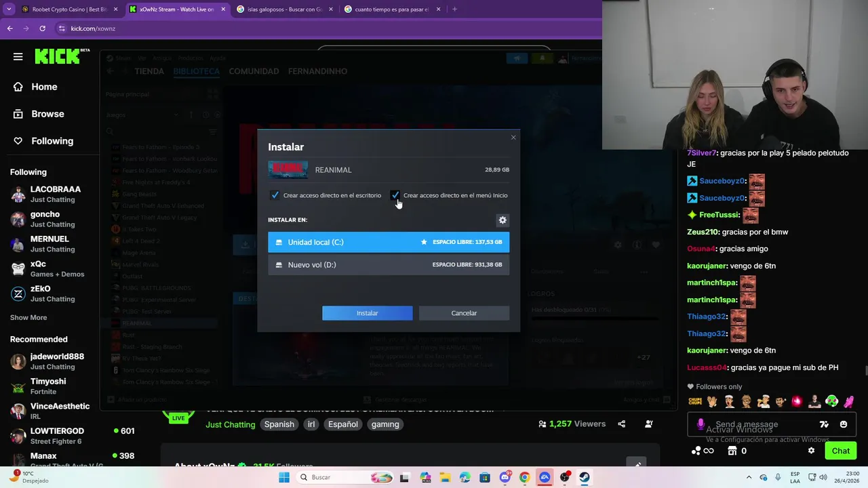Open File Explorer from taskbar
The image size is (868, 488).
pos(445,477)
